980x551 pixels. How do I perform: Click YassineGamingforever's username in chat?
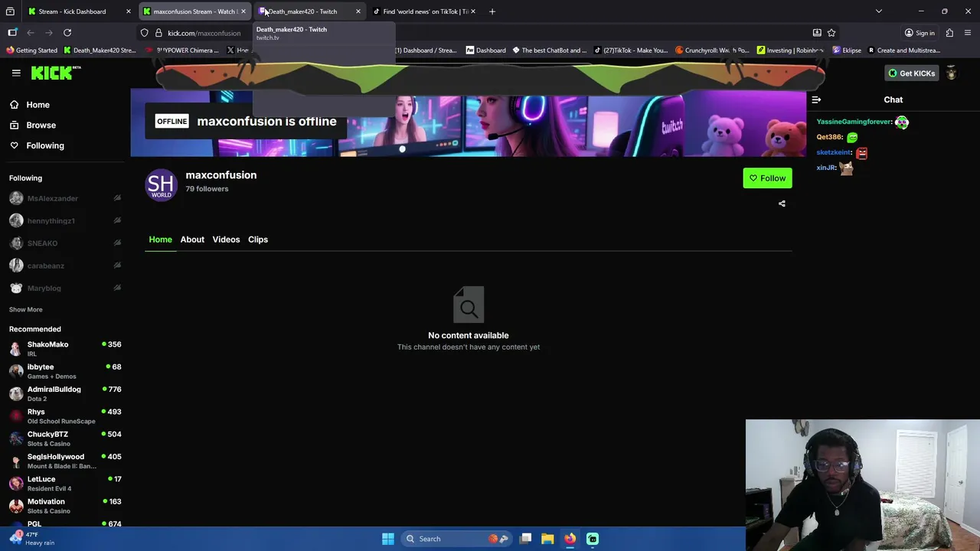[854, 122]
